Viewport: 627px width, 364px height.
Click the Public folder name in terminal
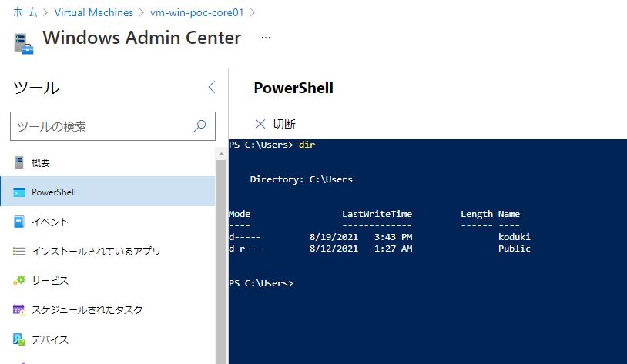[x=515, y=249]
